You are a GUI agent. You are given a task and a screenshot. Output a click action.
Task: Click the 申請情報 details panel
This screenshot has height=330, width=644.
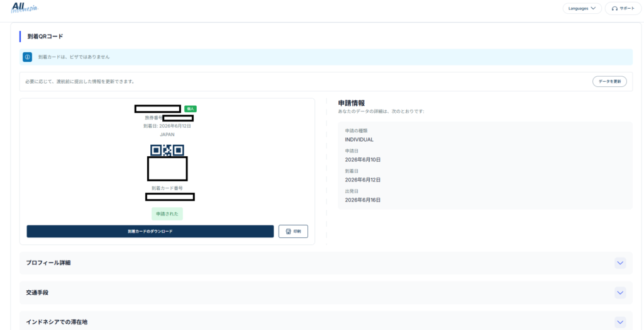[x=485, y=166]
